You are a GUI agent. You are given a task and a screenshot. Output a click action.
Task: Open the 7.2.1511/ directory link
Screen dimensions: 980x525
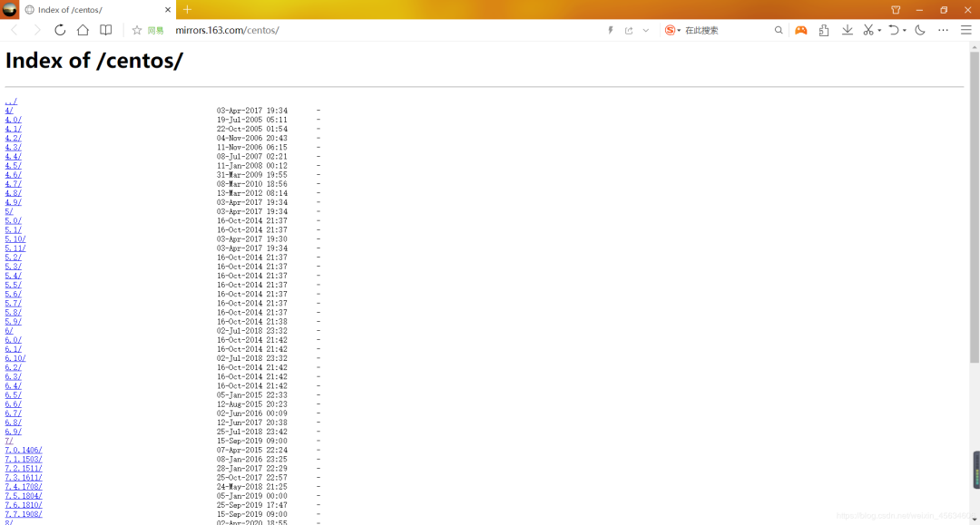24,468
